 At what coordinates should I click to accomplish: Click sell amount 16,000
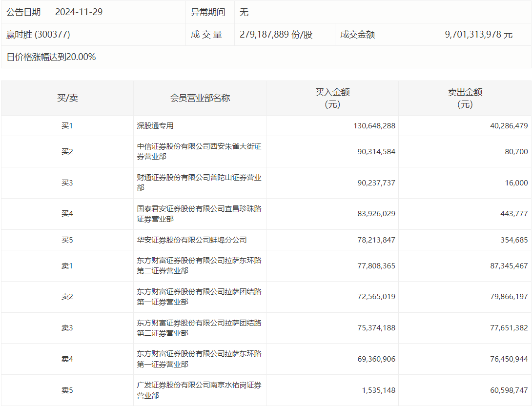(516, 183)
